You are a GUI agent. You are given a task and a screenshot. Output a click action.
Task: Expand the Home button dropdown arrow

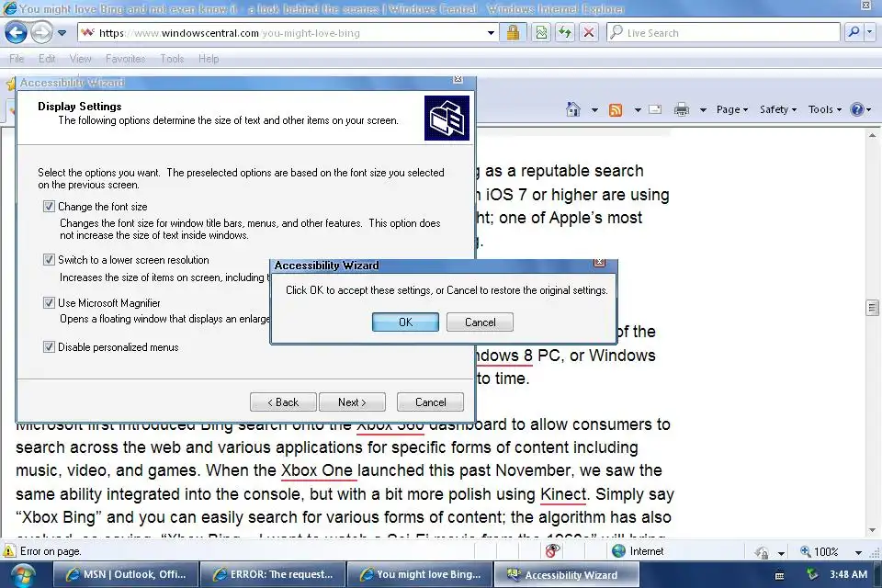594,109
